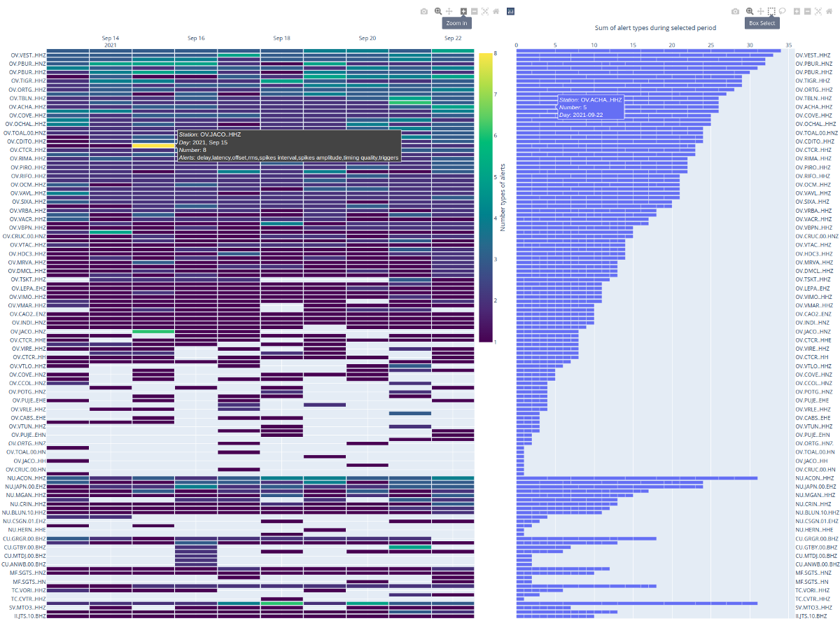Click Zoom out minus button in bar chart toolbar
Image resolution: width=840 pixels, height=621 pixels.
pos(808,11)
